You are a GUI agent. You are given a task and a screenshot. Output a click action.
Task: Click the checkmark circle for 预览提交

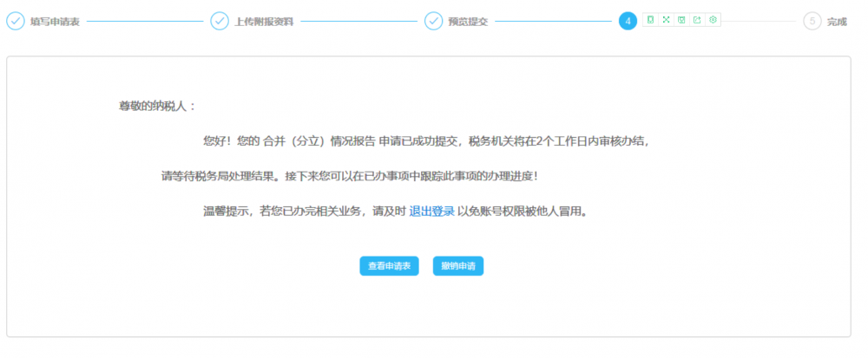click(x=433, y=21)
